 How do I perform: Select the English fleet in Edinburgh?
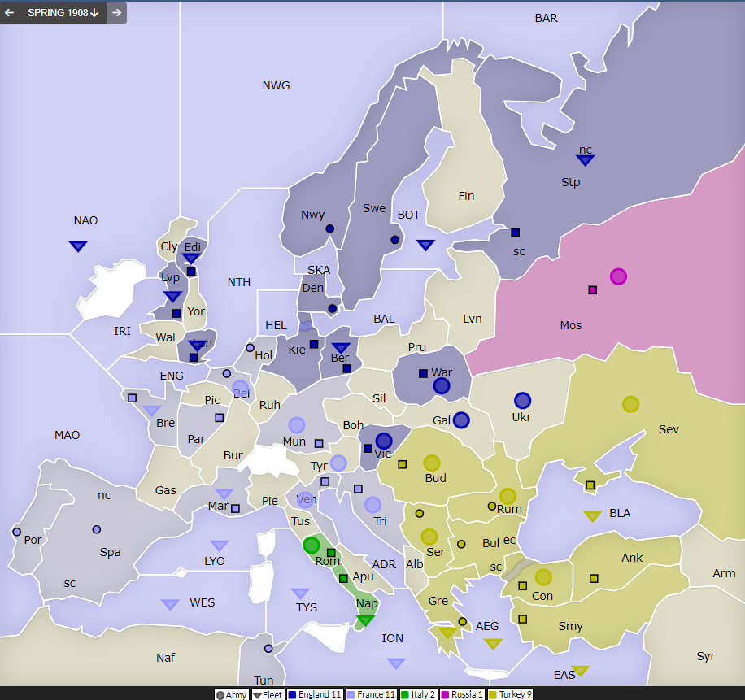tap(191, 259)
